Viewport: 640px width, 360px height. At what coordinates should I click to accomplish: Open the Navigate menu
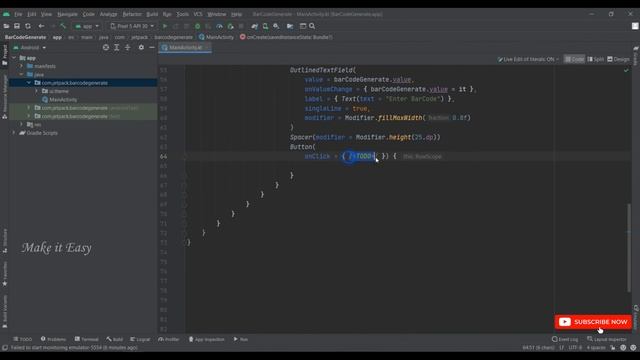click(67, 14)
